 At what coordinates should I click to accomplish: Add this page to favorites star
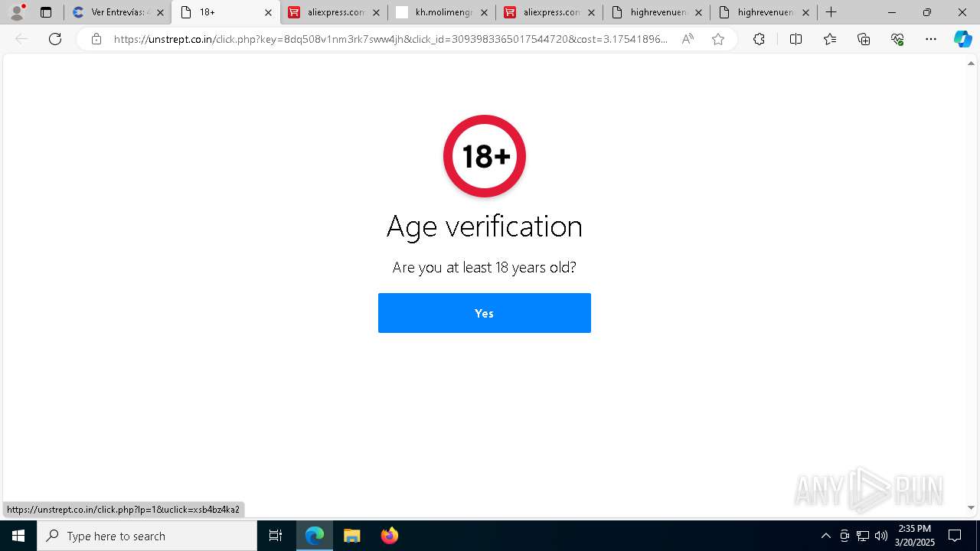click(718, 39)
